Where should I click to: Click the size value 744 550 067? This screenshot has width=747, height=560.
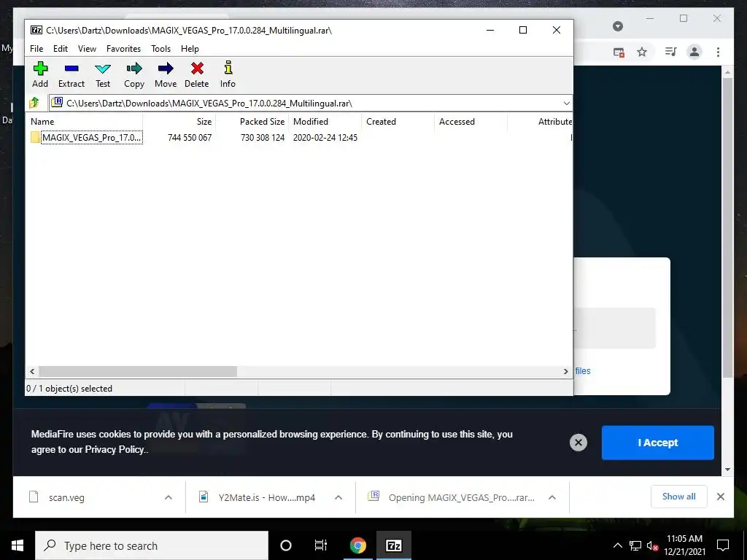tap(190, 138)
